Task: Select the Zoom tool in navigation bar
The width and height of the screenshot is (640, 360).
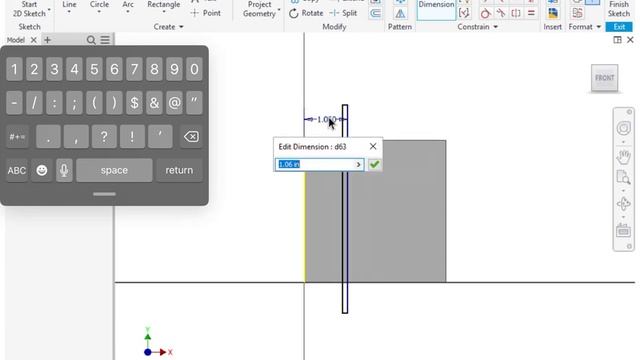Action: (x=623, y=178)
